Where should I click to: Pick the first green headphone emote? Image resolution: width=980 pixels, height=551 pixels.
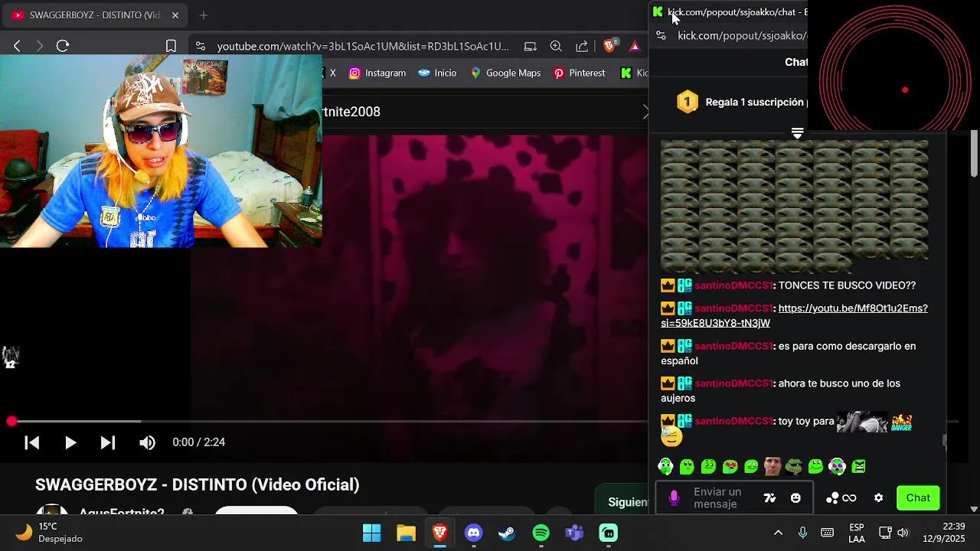click(x=665, y=466)
